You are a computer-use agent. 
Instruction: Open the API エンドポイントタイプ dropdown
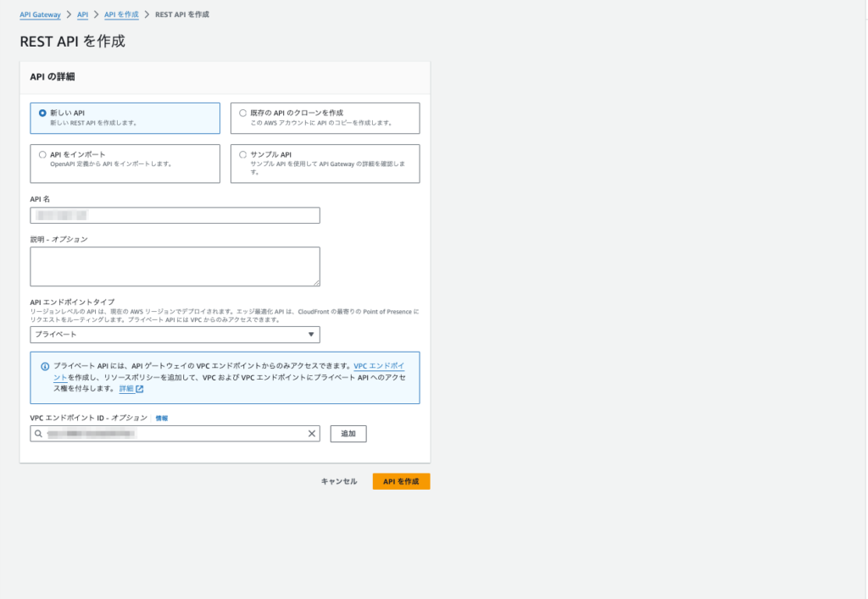coord(174,334)
